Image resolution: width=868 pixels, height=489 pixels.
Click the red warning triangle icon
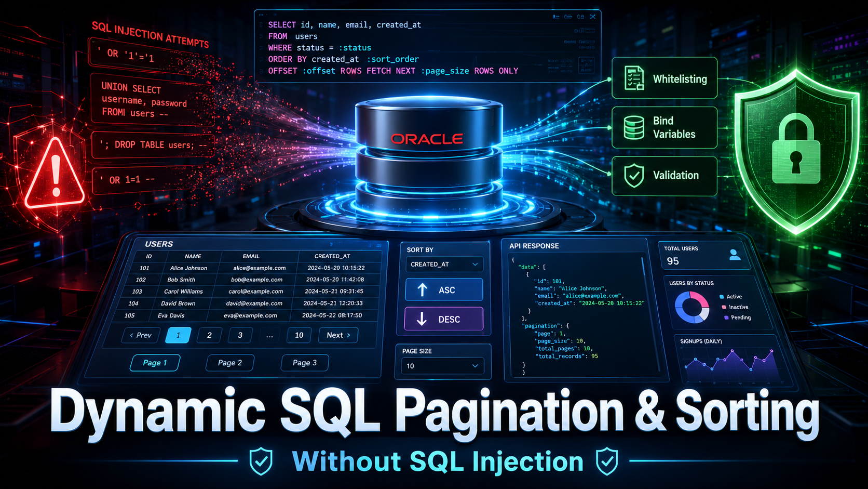coord(55,174)
